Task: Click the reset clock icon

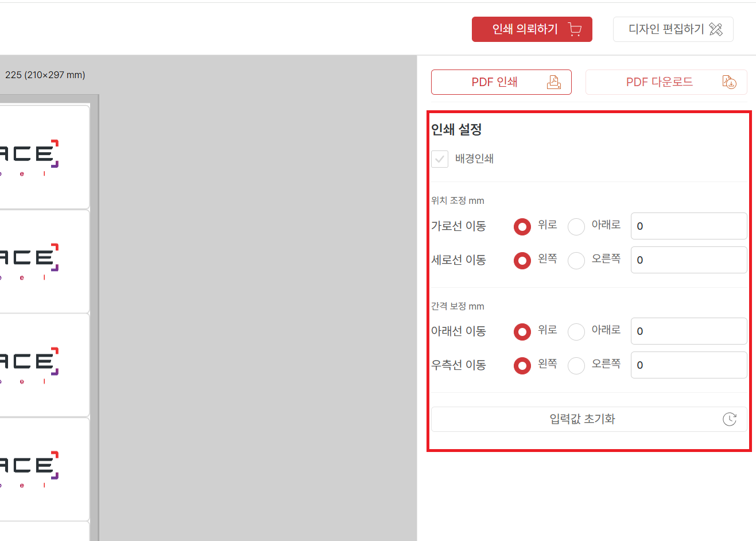Action: (729, 419)
